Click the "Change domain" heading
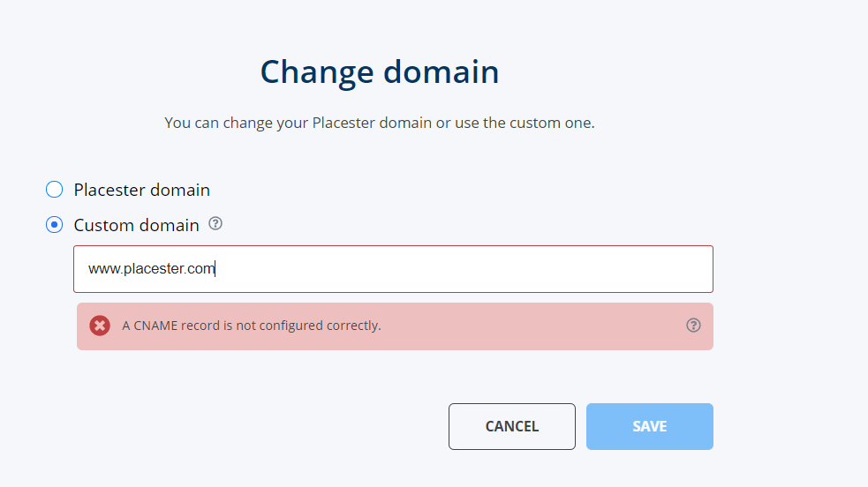 click(380, 71)
